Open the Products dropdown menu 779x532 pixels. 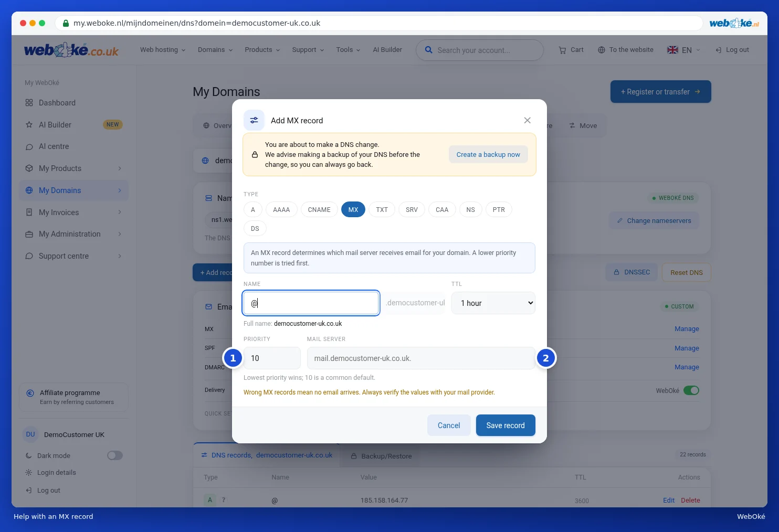coord(262,50)
